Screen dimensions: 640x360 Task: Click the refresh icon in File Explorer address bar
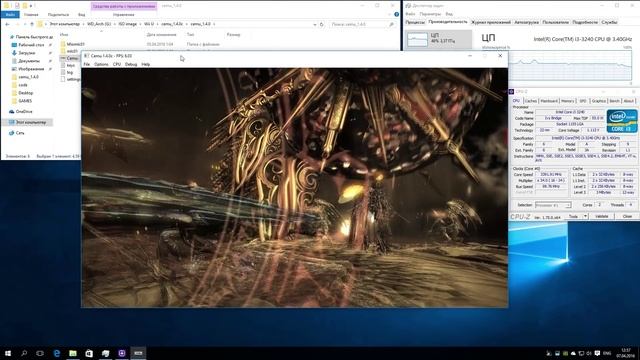322,24
